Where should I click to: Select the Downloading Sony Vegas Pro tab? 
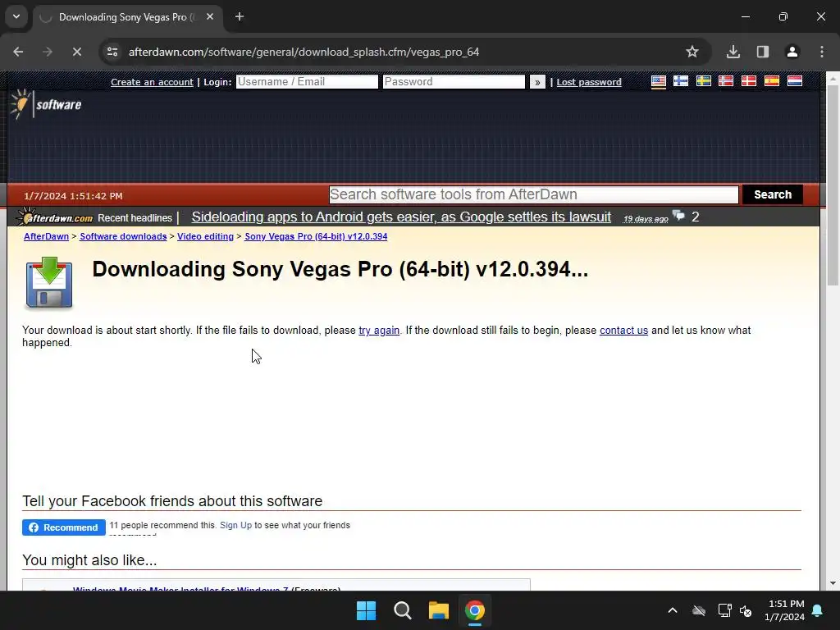[x=129, y=17]
